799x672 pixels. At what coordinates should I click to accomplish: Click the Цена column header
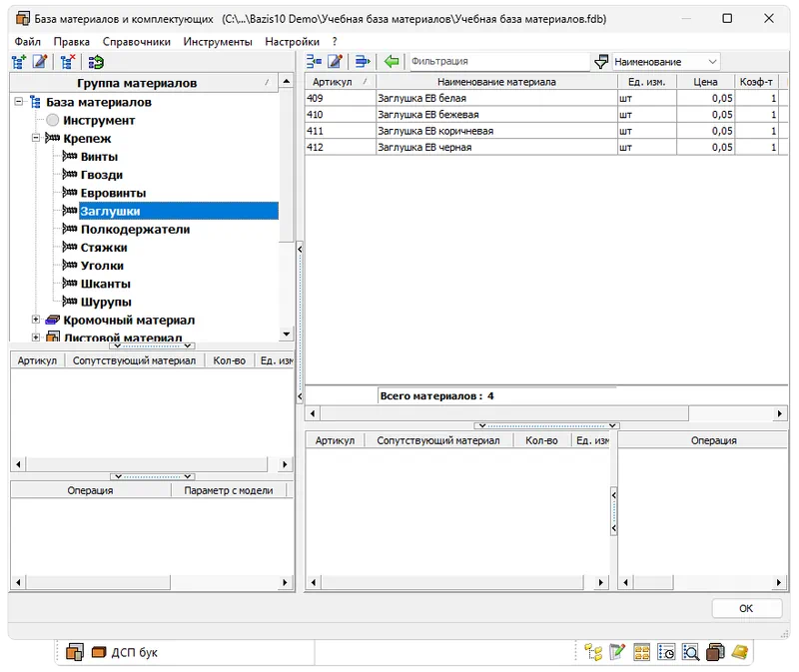(x=705, y=82)
